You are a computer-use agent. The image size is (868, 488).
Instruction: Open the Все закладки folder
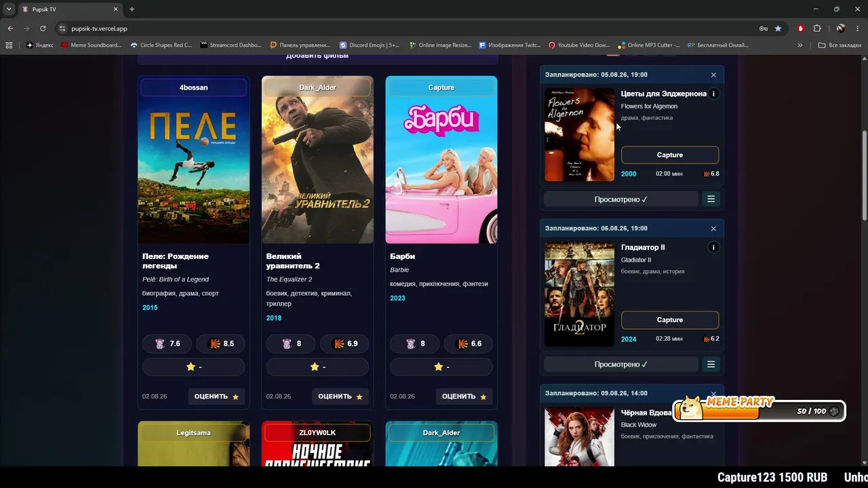[x=840, y=45]
